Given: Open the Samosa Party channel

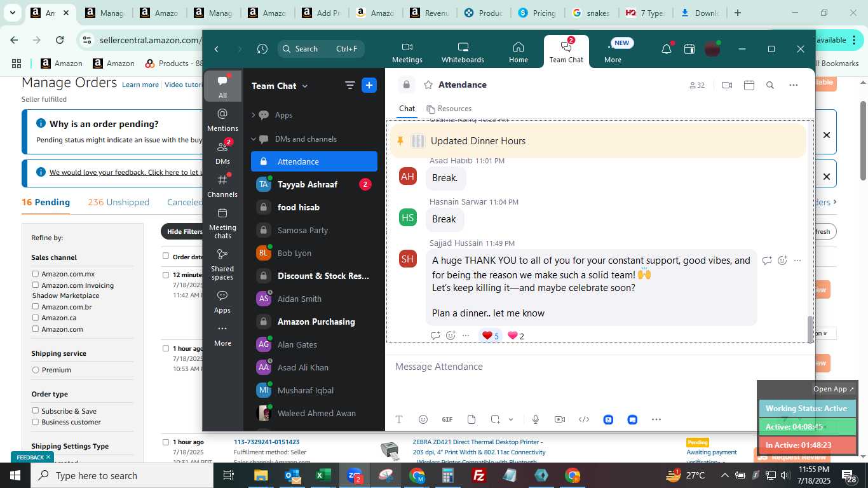Looking at the screenshot, I should coord(314,230).
